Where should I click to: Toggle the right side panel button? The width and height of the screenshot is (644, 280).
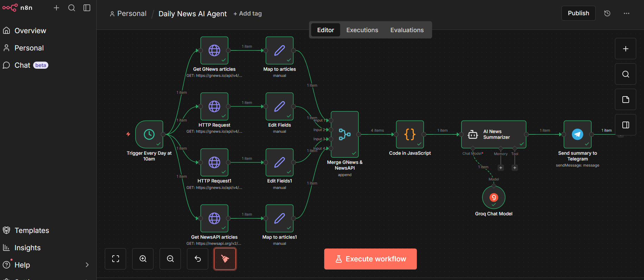(625, 125)
